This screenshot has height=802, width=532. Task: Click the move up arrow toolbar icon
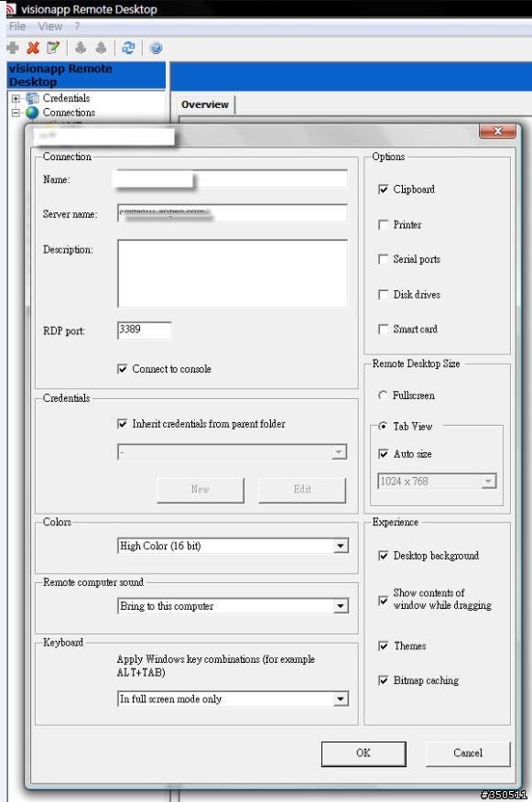tap(81, 49)
